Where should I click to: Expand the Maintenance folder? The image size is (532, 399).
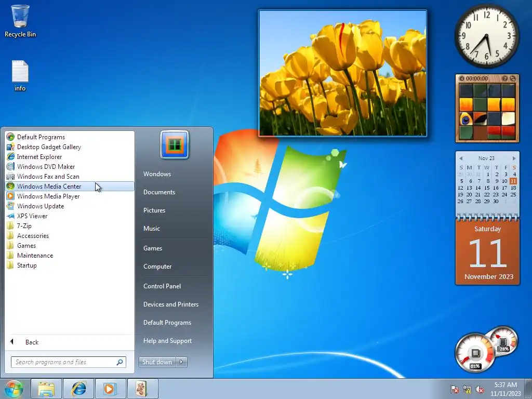[70, 255]
